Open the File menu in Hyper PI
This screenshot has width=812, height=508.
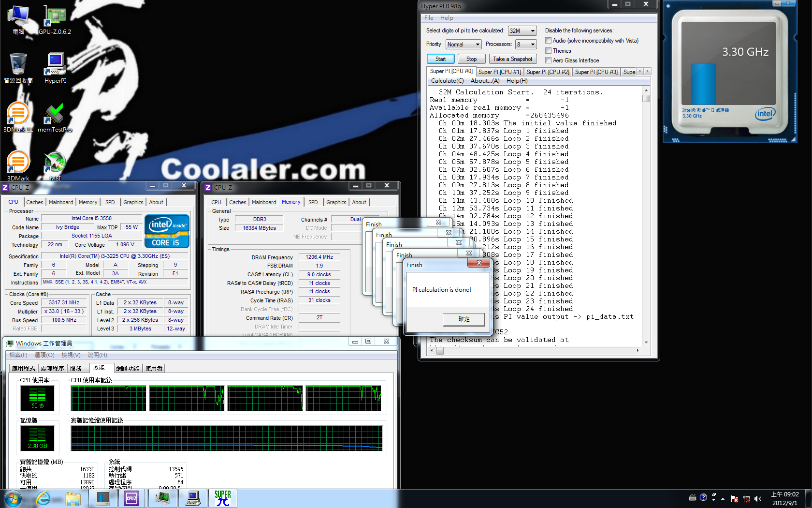coord(429,18)
